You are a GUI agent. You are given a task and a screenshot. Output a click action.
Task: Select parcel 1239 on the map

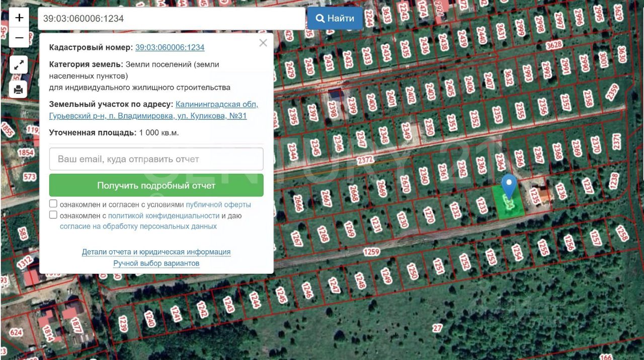click(x=123, y=323)
